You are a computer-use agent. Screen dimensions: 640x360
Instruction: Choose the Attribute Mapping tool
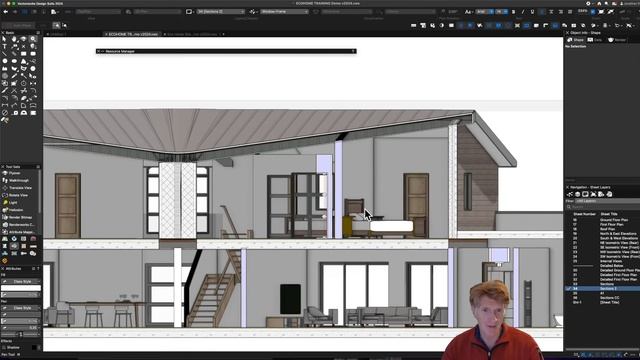point(20,232)
